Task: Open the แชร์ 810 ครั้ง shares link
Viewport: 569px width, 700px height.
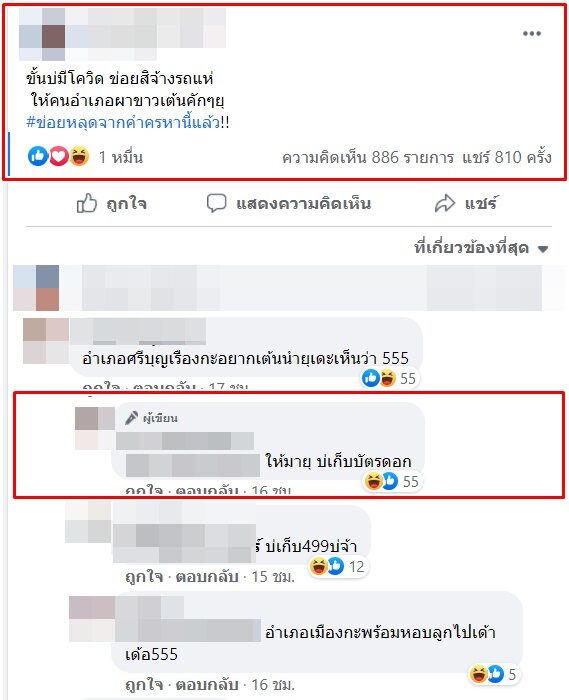Action: click(x=507, y=157)
